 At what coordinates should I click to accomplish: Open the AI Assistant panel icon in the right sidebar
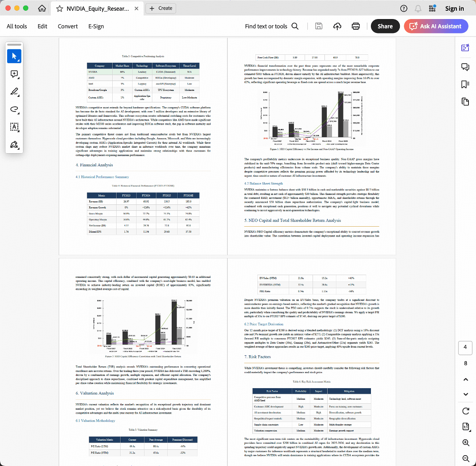coord(465,48)
